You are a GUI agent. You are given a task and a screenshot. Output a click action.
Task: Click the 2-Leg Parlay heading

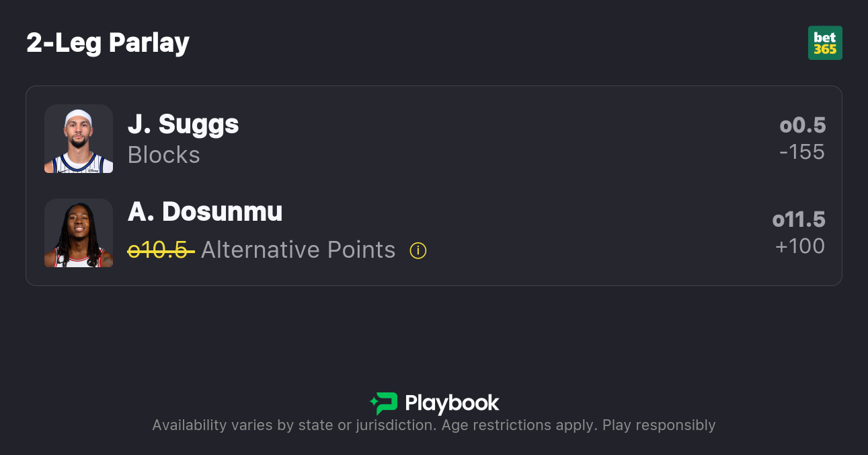point(108,43)
